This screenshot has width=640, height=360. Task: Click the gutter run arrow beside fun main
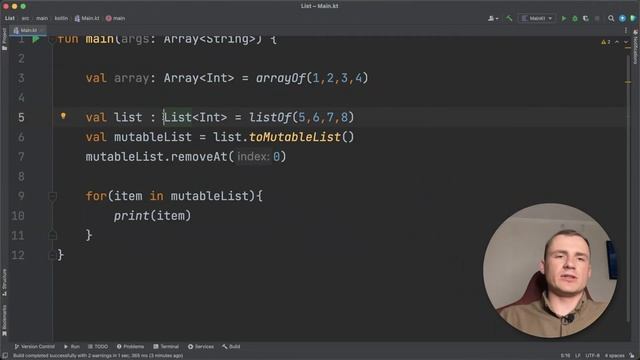[36, 39]
